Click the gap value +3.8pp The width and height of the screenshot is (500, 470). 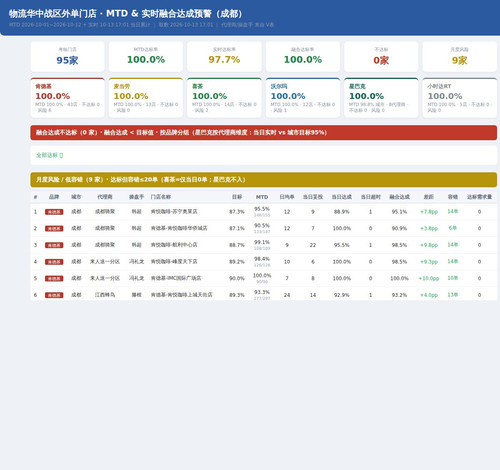[x=429, y=229]
